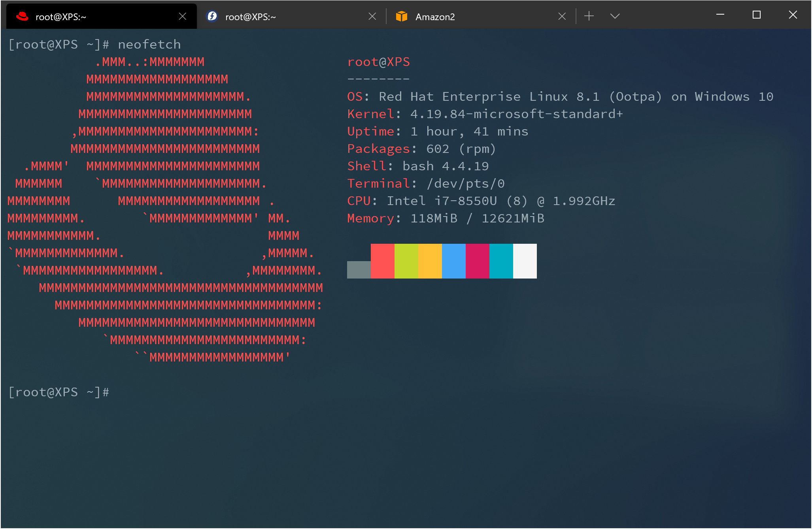This screenshot has width=812, height=529.
Task: Close the terminal window
Action: [x=793, y=15]
